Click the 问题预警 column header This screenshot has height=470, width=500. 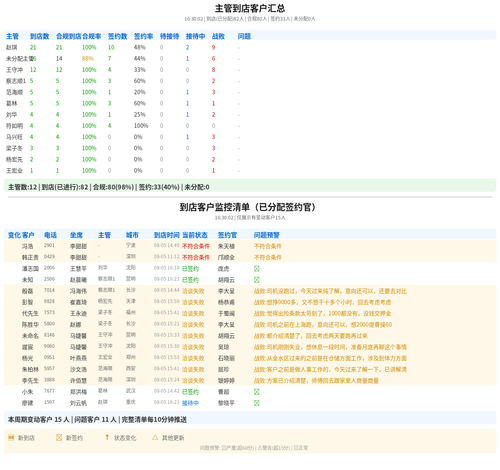pyautogui.click(x=267, y=235)
